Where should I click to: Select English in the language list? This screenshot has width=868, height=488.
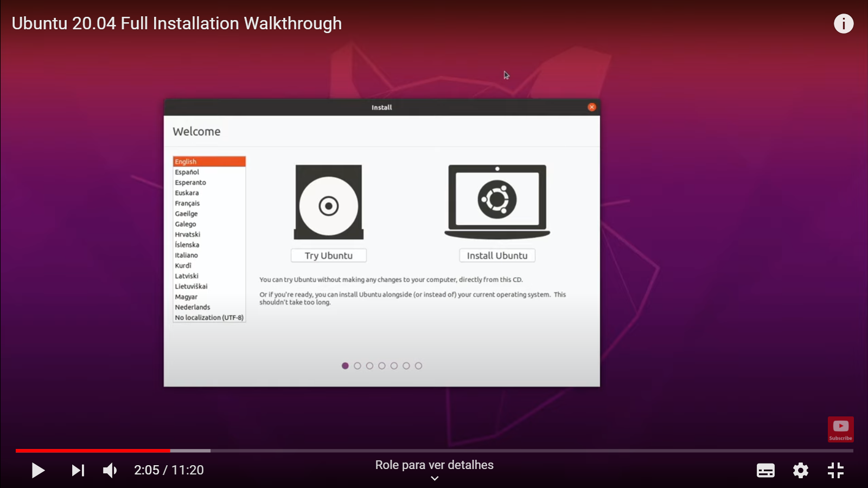[x=209, y=162]
